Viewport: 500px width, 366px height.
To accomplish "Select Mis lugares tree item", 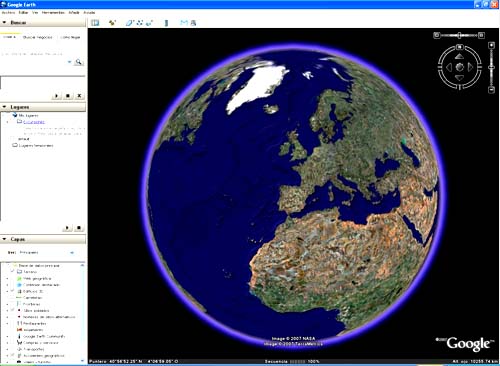I will coord(28,115).
